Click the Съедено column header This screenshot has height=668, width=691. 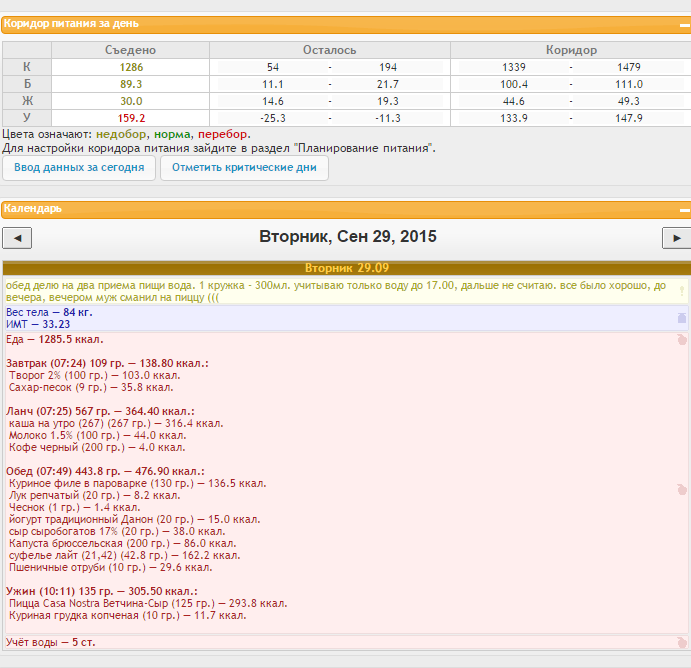130,50
